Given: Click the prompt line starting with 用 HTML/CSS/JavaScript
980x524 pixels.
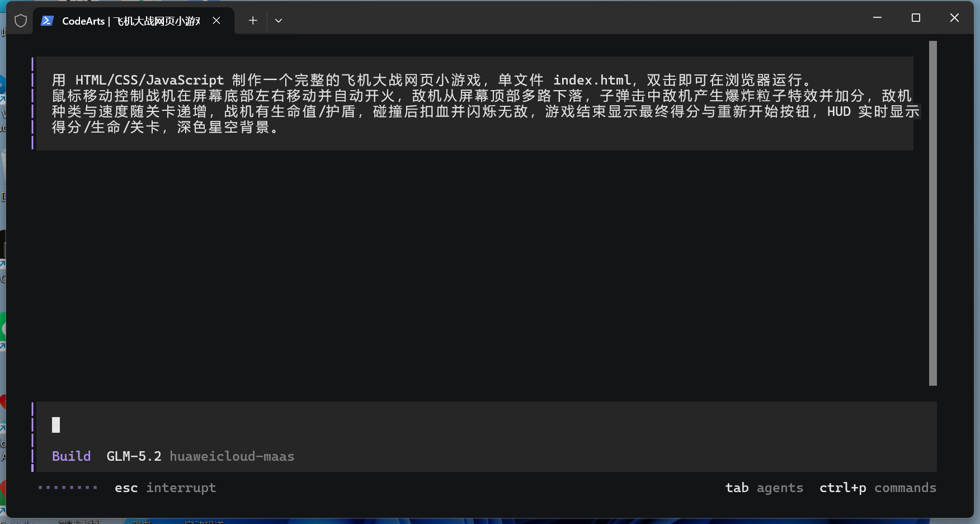Looking at the screenshot, I should click(x=432, y=80).
